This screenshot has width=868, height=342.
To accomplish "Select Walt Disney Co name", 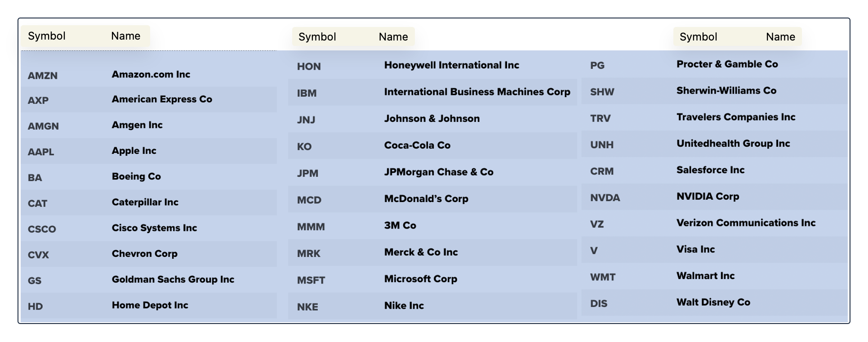I will (713, 302).
